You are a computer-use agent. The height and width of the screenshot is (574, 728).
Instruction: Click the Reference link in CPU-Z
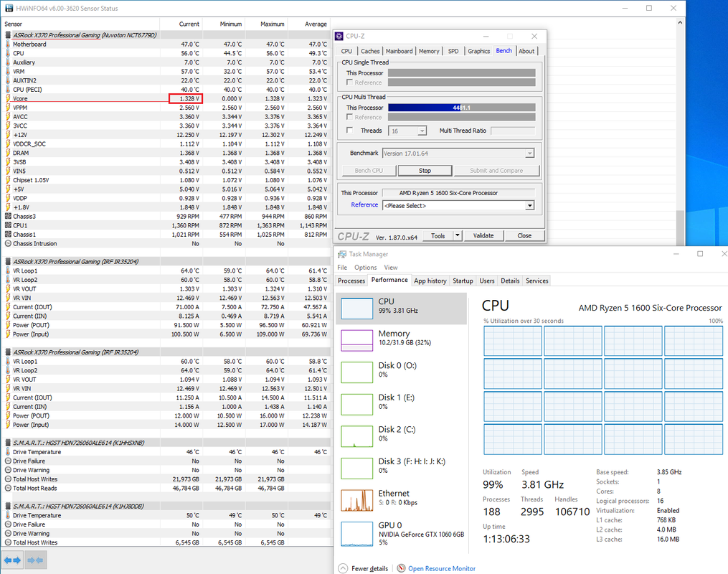[364, 204]
